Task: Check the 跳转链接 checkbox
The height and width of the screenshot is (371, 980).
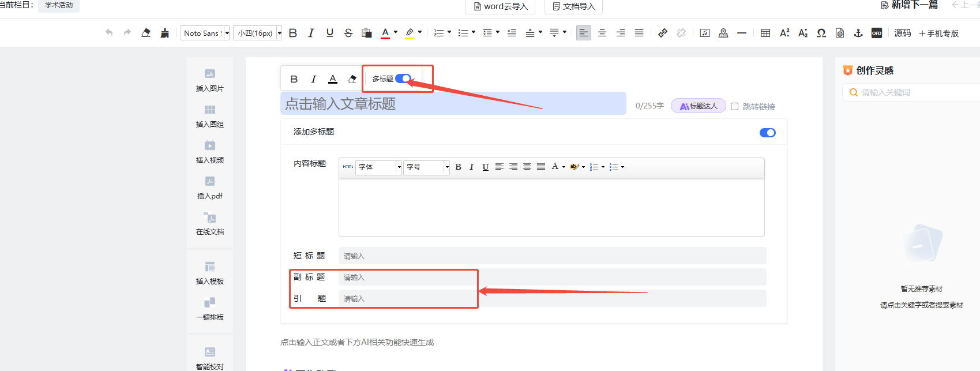Action: tap(734, 106)
